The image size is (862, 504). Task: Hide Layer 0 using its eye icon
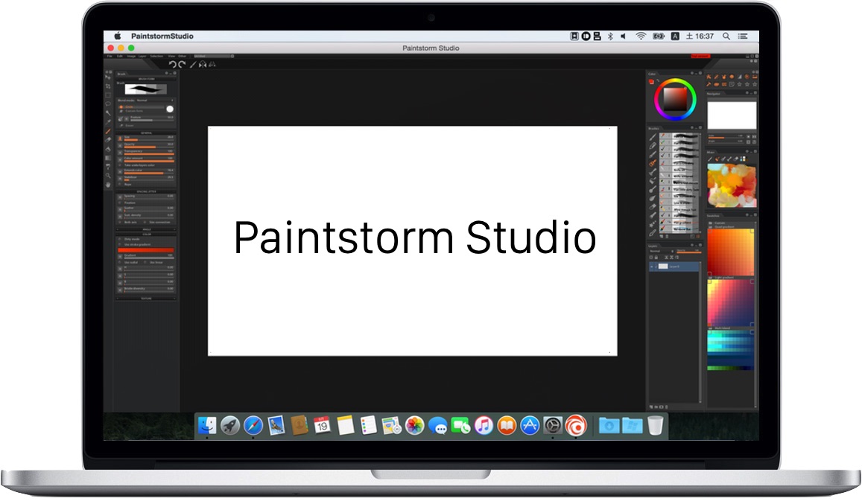[652, 267]
